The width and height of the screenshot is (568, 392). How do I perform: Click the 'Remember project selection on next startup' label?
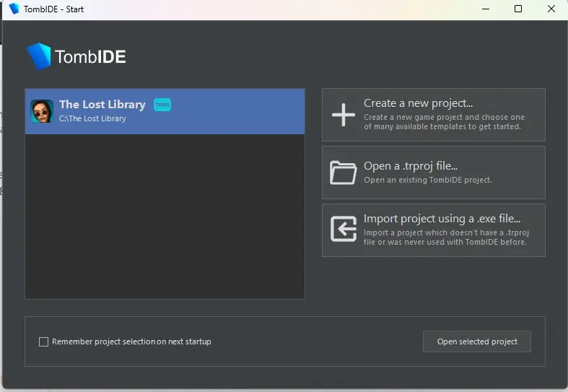131,341
